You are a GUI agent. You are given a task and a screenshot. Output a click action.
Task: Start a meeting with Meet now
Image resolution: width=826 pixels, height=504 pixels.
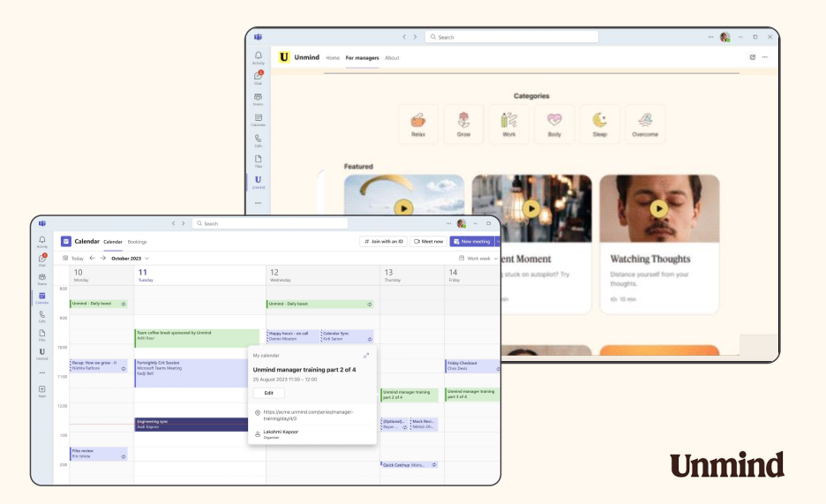(428, 241)
